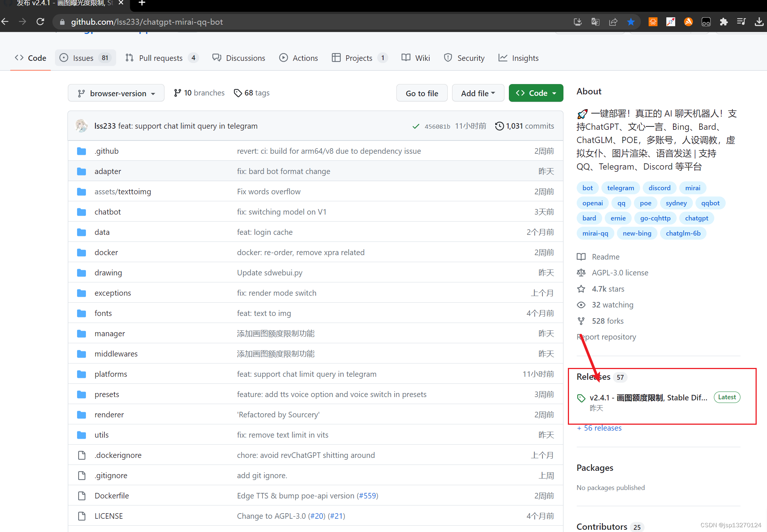
Task: Click the eye icon beside 32 watching
Action: (x=581, y=305)
